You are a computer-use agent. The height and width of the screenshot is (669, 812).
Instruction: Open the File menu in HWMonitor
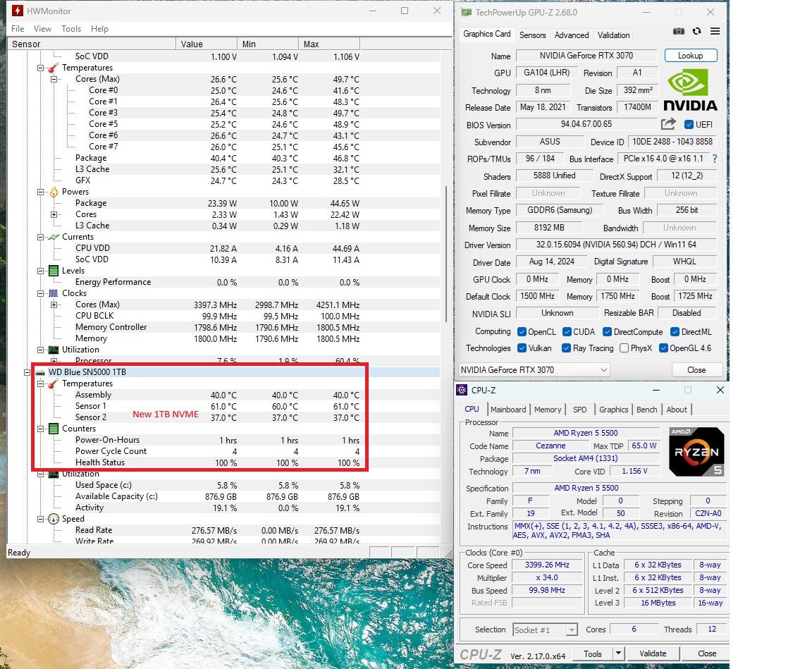click(x=18, y=29)
